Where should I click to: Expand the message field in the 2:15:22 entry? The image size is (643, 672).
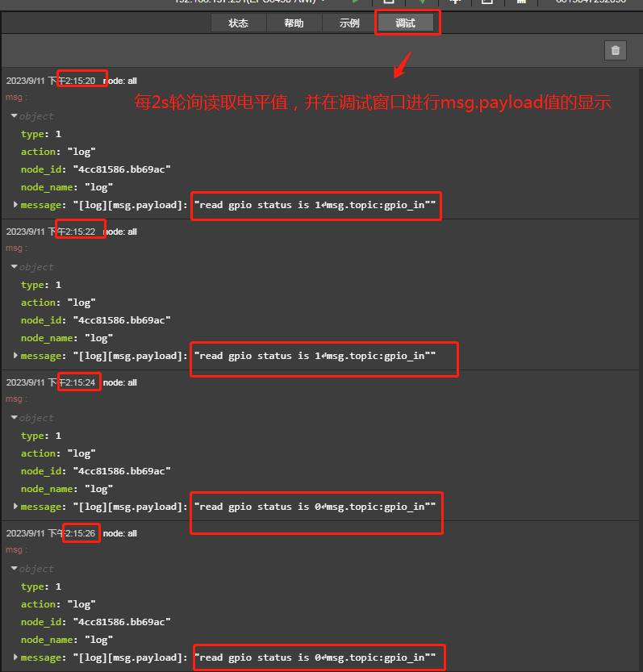(16, 356)
